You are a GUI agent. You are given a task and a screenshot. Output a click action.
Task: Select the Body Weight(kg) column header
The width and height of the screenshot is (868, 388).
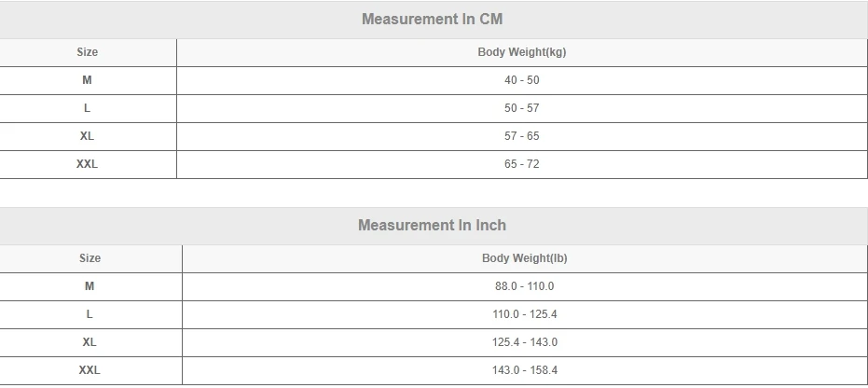click(x=522, y=52)
